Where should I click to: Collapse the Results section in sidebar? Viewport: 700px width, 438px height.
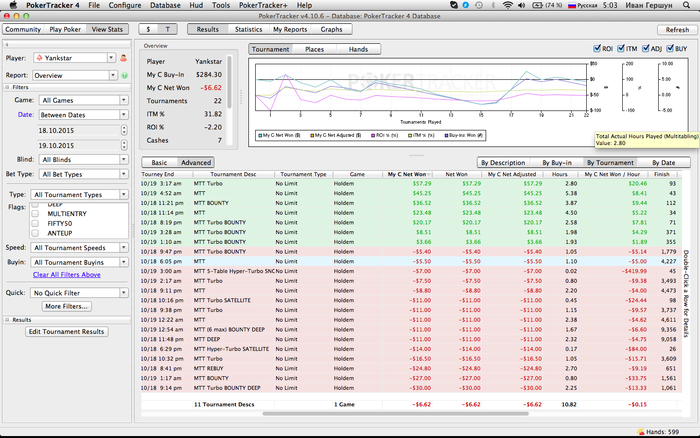7,320
